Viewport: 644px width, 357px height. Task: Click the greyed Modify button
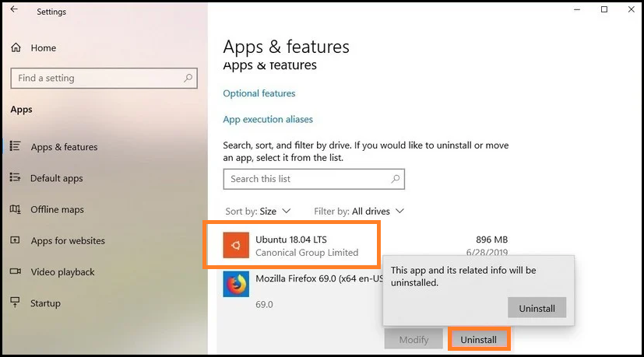413,340
